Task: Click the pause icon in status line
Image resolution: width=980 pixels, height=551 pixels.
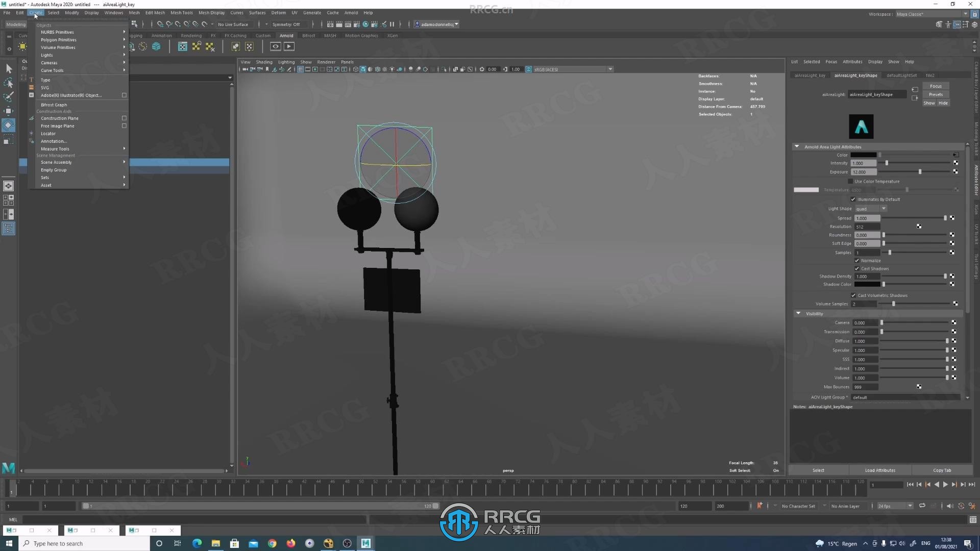Action: tap(392, 24)
